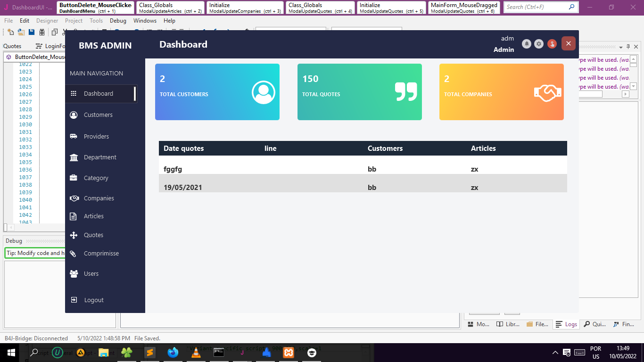Image resolution: width=644 pixels, height=362 pixels.
Task: Go to the Quotes section
Action: point(93,235)
